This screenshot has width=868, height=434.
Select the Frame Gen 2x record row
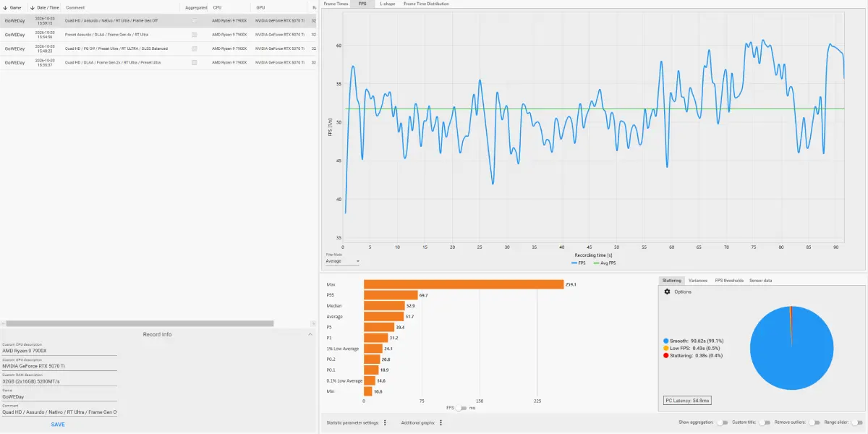(158, 63)
